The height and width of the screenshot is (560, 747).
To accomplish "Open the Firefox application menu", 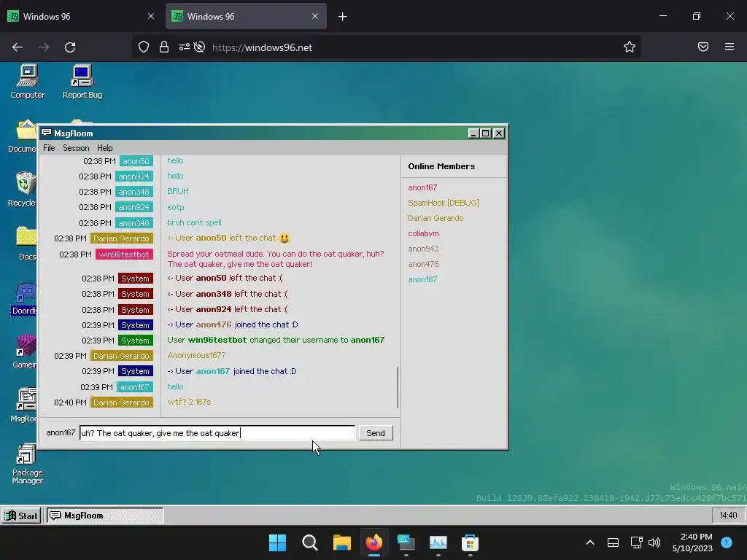I will [x=729, y=47].
